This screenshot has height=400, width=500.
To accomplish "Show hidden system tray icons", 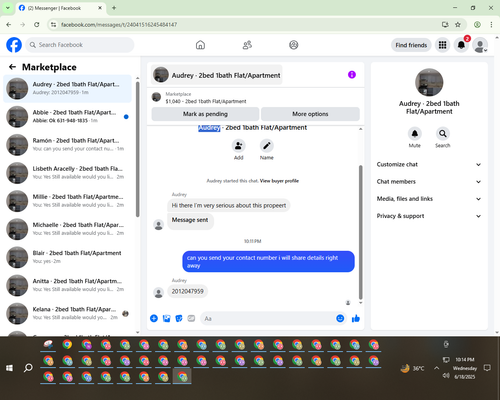I will 436,368.
